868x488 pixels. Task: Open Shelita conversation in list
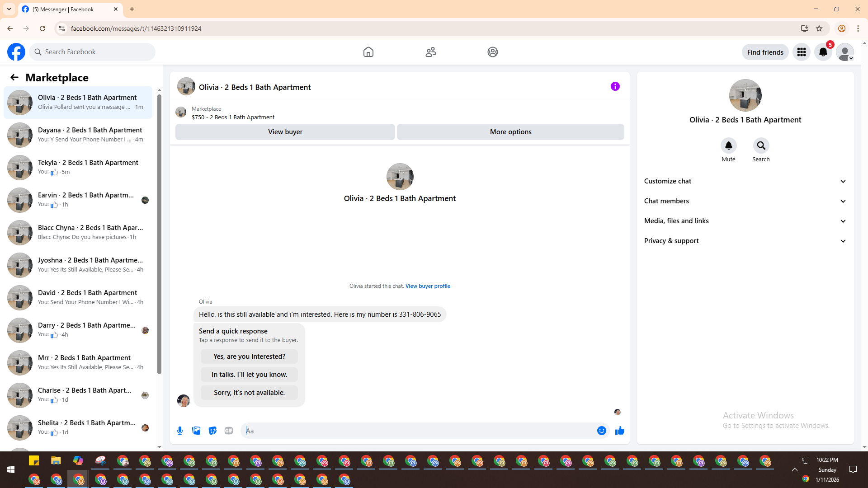pyautogui.click(x=78, y=428)
